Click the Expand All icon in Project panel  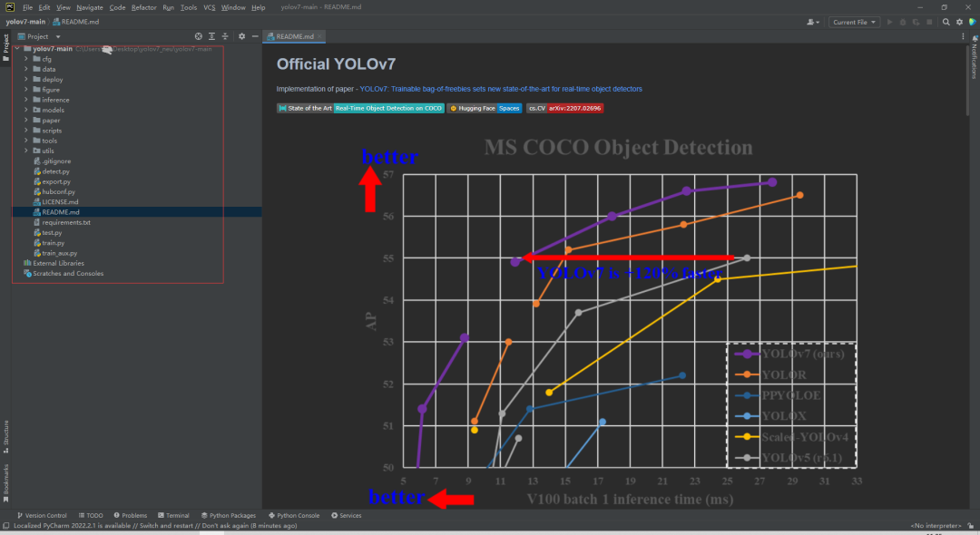click(x=211, y=36)
